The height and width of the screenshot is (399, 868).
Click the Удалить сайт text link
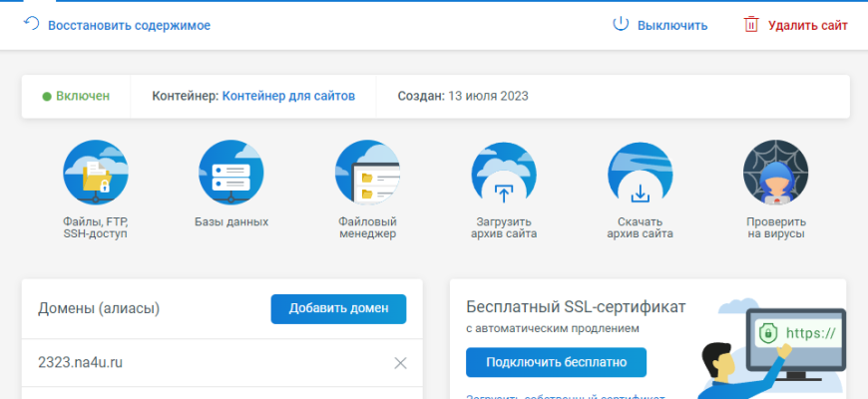pyautogui.click(x=807, y=25)
